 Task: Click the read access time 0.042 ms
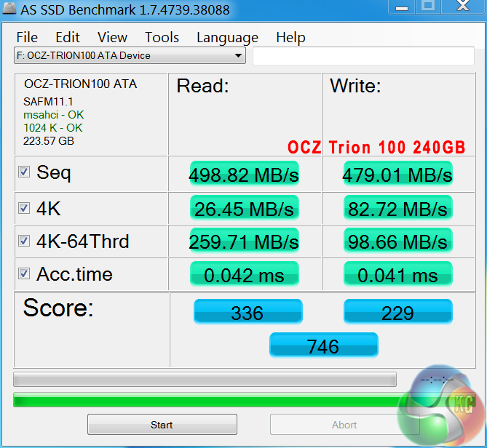point(244,274)
